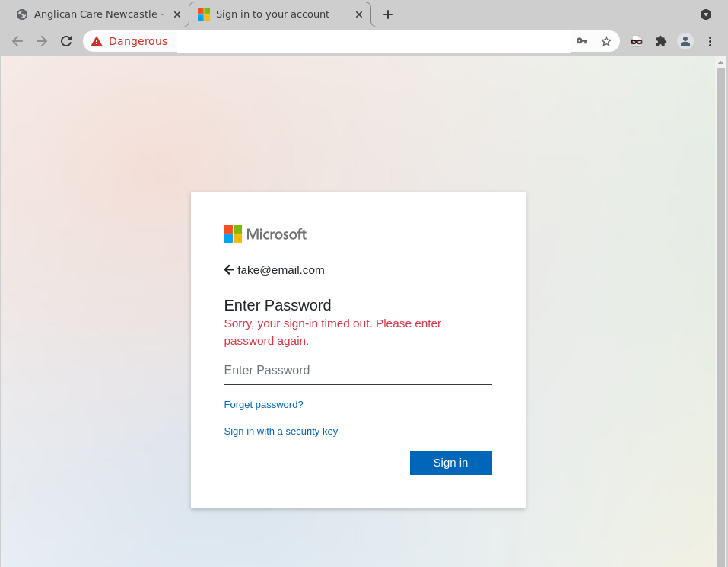This screenshot has width=728, height=567.
Task: Open the browser profile avatar
Action: click(685, 41)
